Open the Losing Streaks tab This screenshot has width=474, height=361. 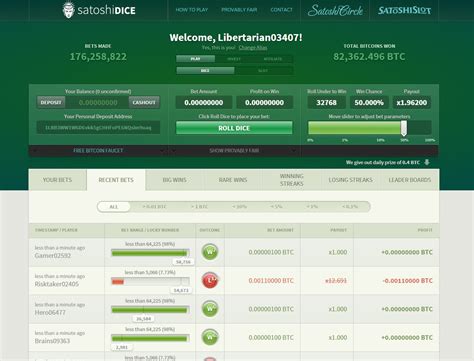(x=350, y=180)
